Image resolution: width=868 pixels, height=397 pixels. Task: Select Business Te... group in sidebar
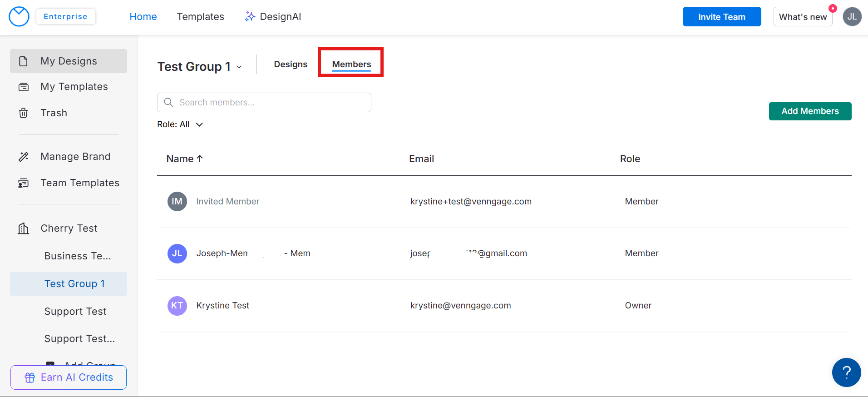pos(78,256)
